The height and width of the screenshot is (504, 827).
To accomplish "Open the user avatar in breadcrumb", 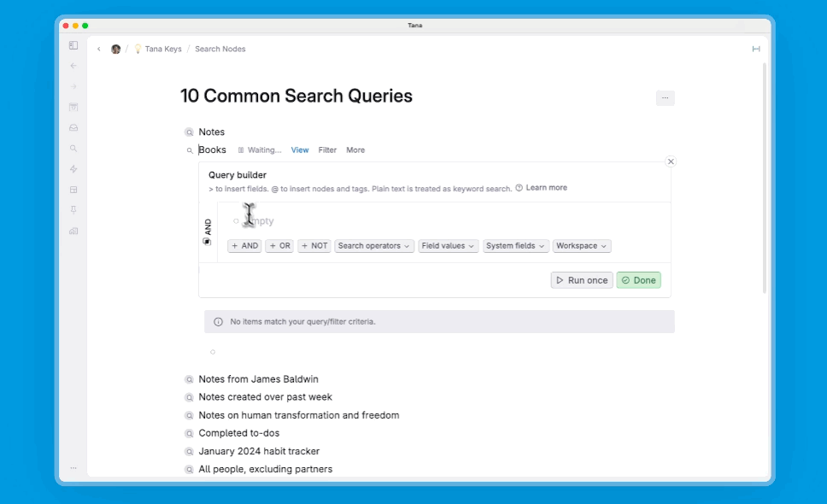I will point(115,49).
